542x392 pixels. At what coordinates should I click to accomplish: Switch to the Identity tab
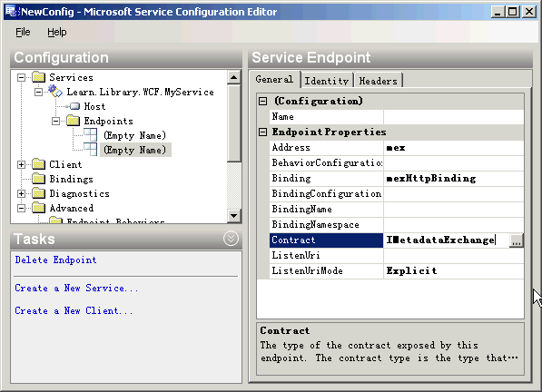pyautogui.click(x=327, y=81)
